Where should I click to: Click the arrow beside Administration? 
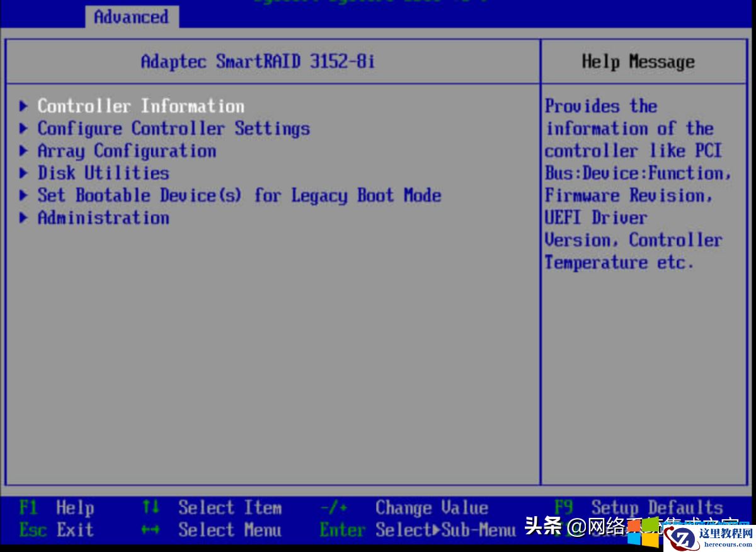pyautogui.click(x=24, y=217)
